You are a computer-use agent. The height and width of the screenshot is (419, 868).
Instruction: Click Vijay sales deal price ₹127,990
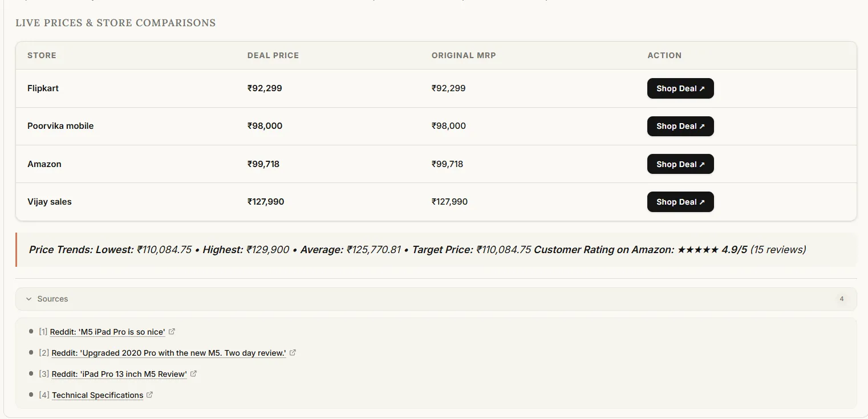(x=266, y=202)
